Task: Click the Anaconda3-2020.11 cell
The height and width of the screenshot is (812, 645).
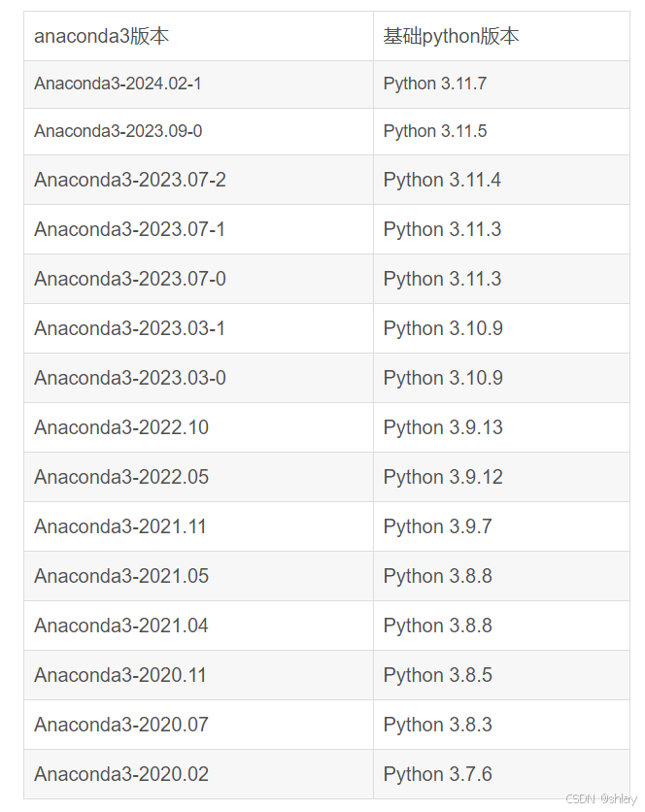Action: click(198, 675)
